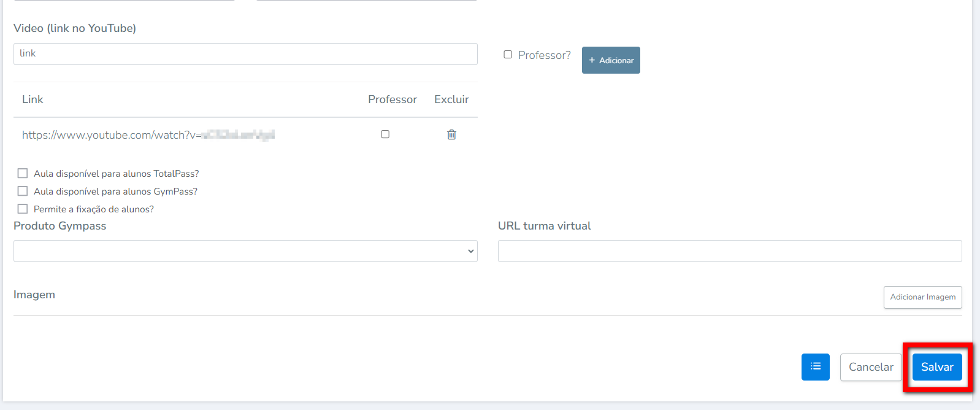Click the blue list icon button

(x=815, y=367)
